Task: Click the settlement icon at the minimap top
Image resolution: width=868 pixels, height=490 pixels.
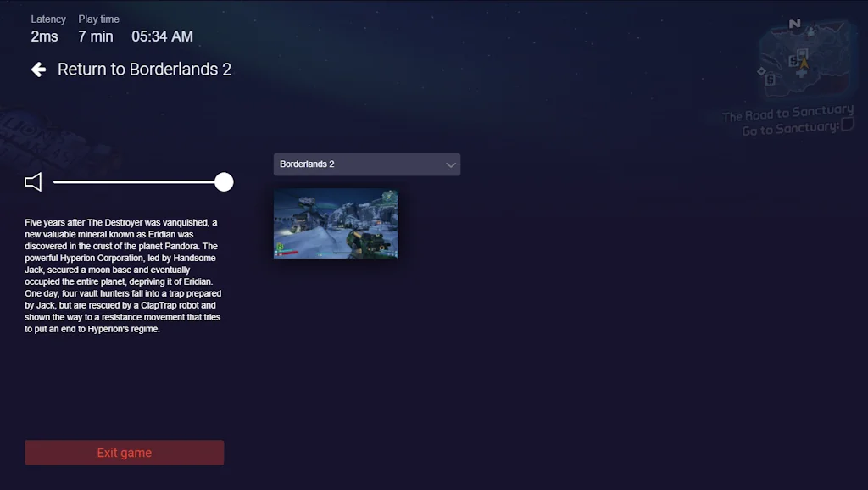Action: click(810, 32)
